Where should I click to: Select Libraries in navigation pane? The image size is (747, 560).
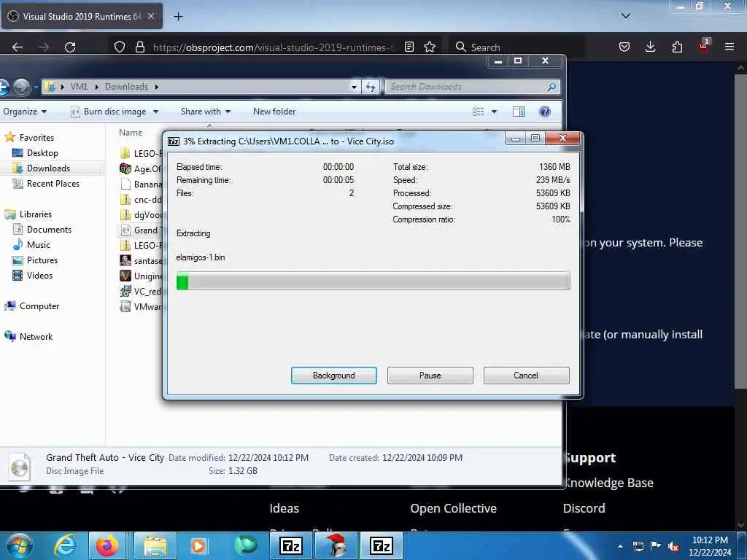(35, 214)
